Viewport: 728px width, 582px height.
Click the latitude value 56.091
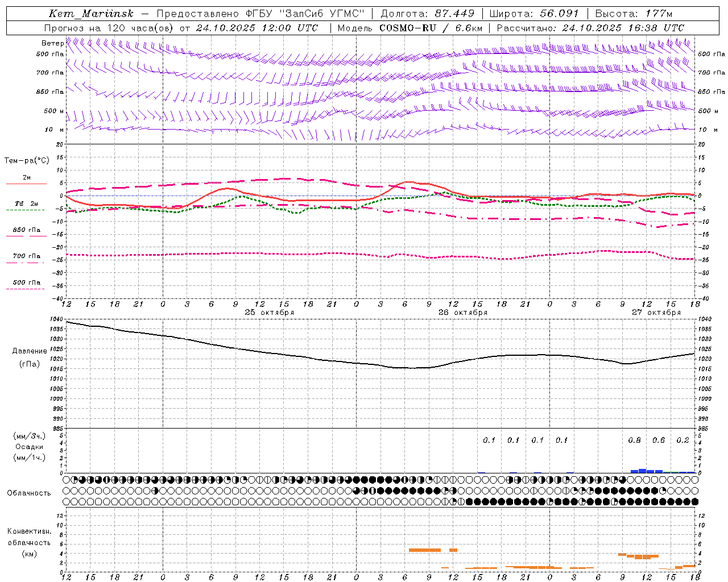(x=559, y=14)
